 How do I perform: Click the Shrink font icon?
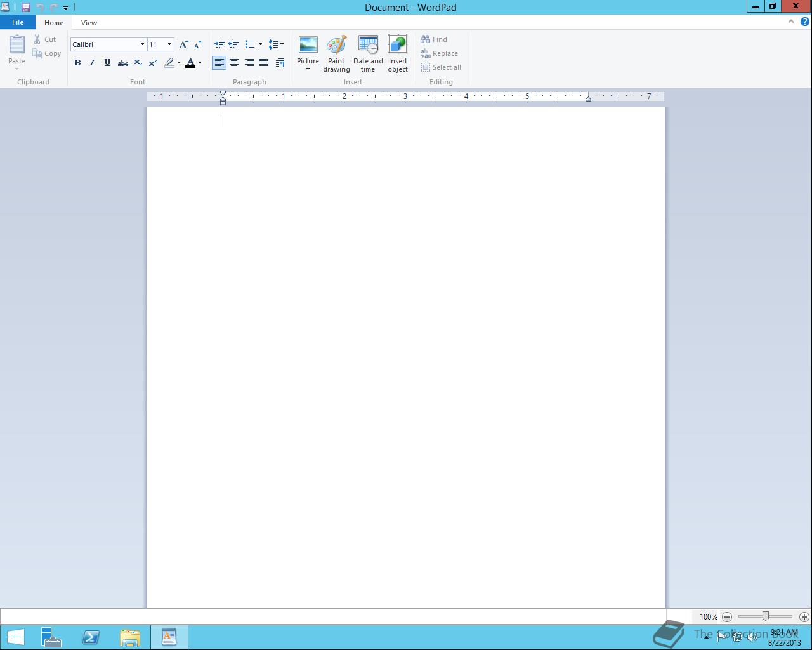point(197,44)
